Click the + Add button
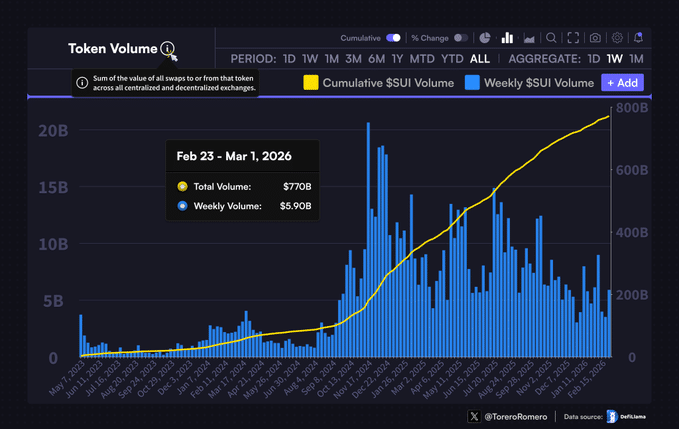 tap(622, 83)
